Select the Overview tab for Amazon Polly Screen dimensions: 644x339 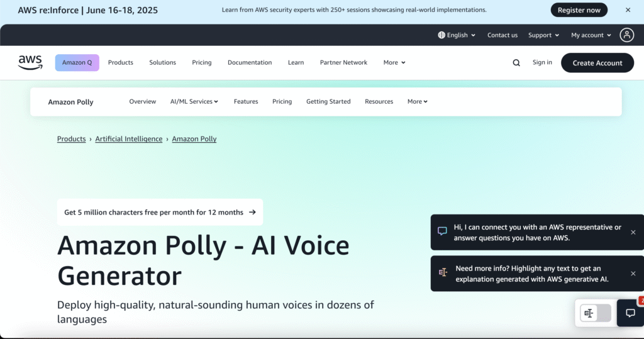(x=143, y=101)
